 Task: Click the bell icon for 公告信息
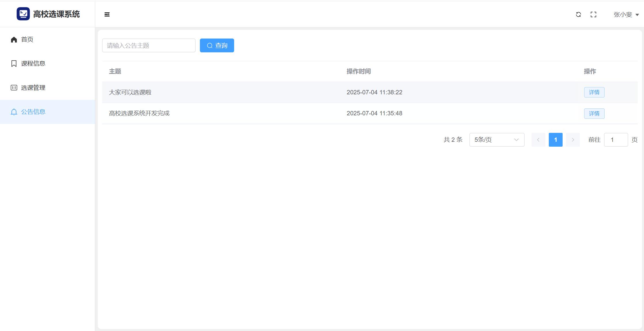click(x=14, y=112)
